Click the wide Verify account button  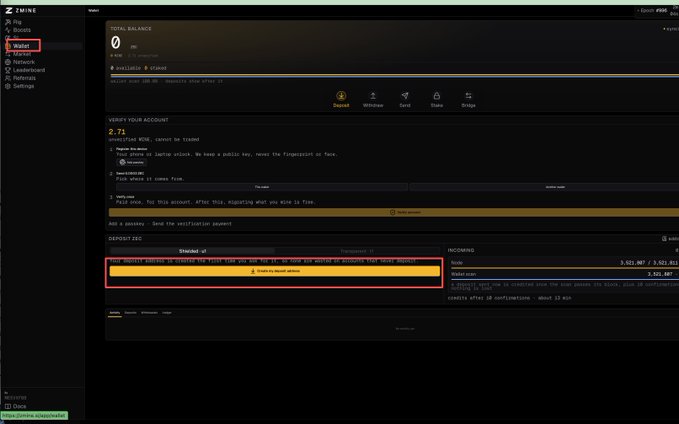point(394,212)
